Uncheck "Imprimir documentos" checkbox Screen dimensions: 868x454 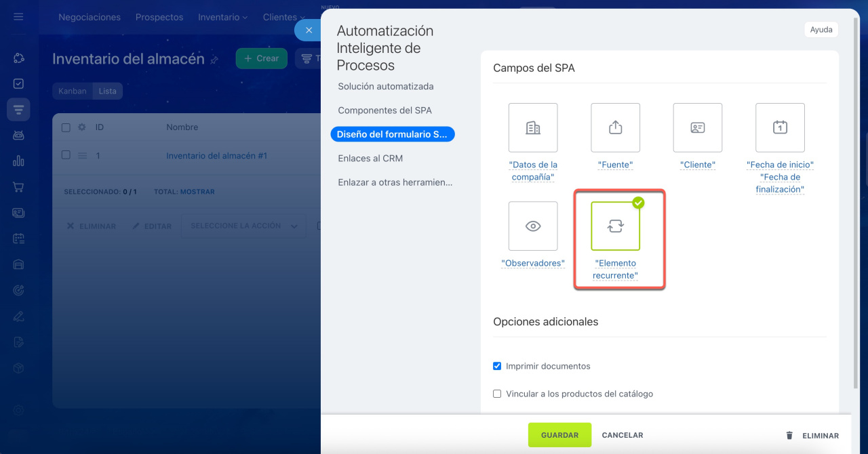tap(497, 366)
